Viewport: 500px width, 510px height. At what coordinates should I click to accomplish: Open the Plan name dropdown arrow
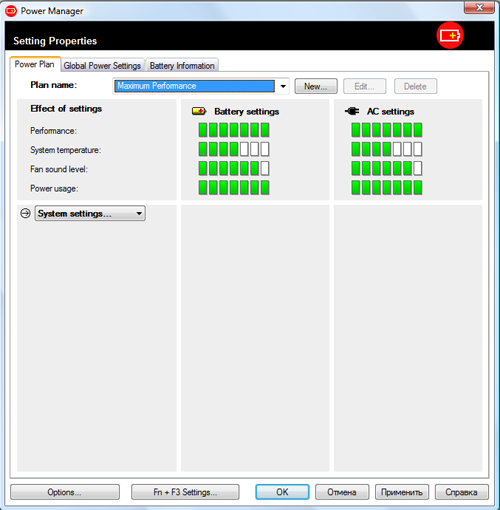283,86
